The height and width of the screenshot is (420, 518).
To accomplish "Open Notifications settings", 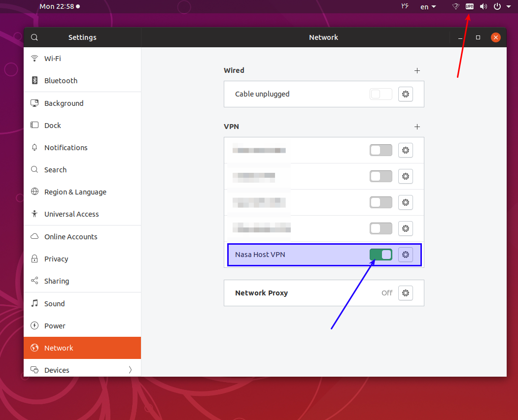I will [x=82, y=148].
